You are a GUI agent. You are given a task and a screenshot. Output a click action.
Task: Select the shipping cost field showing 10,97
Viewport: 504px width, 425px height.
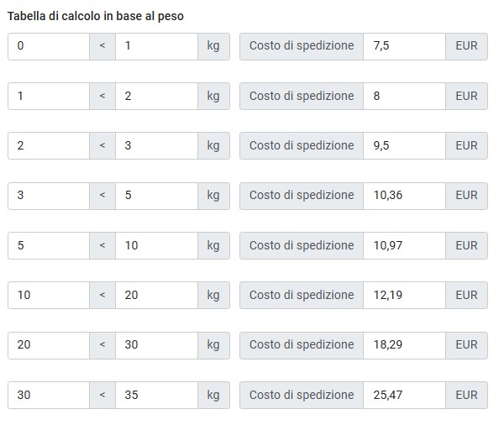click(x=404, y=245)
